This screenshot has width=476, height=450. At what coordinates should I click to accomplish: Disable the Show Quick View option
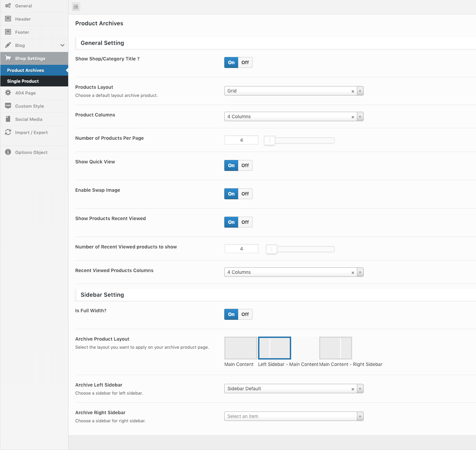pyautogui.click(x=245, y=165)
